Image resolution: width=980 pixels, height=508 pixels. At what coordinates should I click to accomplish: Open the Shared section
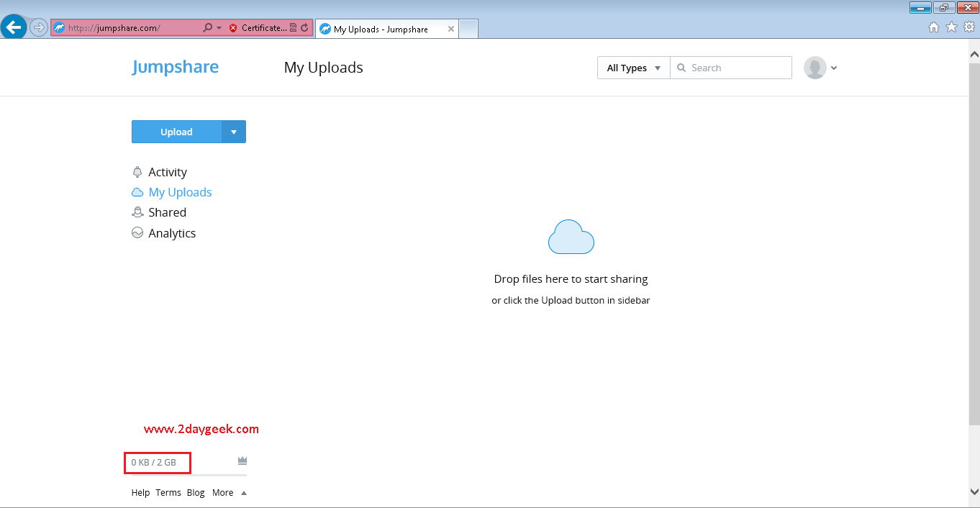coord(167,212)
